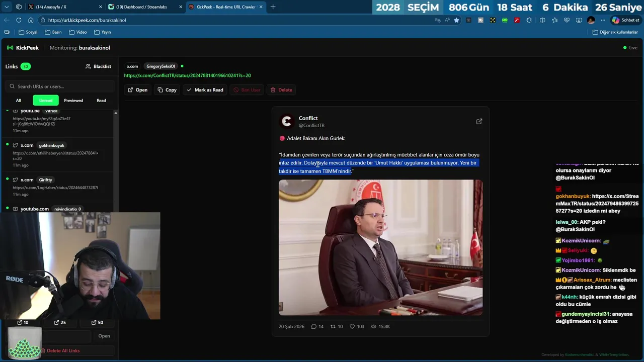Click the KickPeek logo icon

10,48
